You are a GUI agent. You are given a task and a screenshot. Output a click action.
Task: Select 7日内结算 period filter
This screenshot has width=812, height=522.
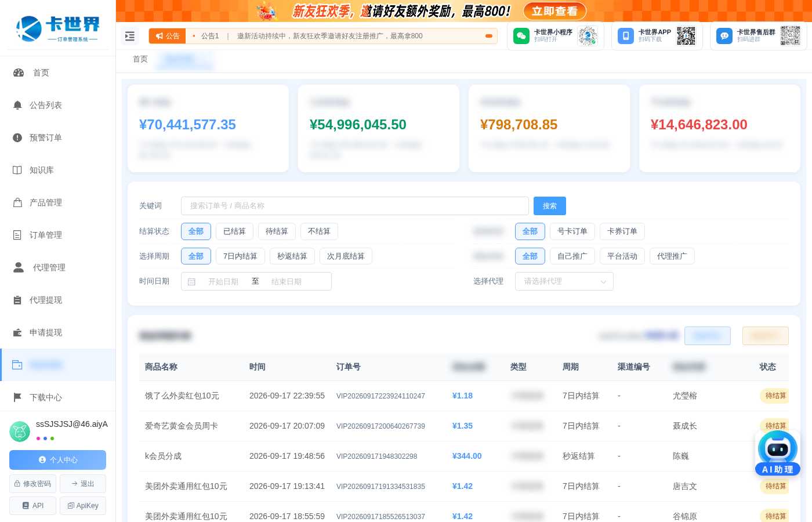click(x=240, y=256)
